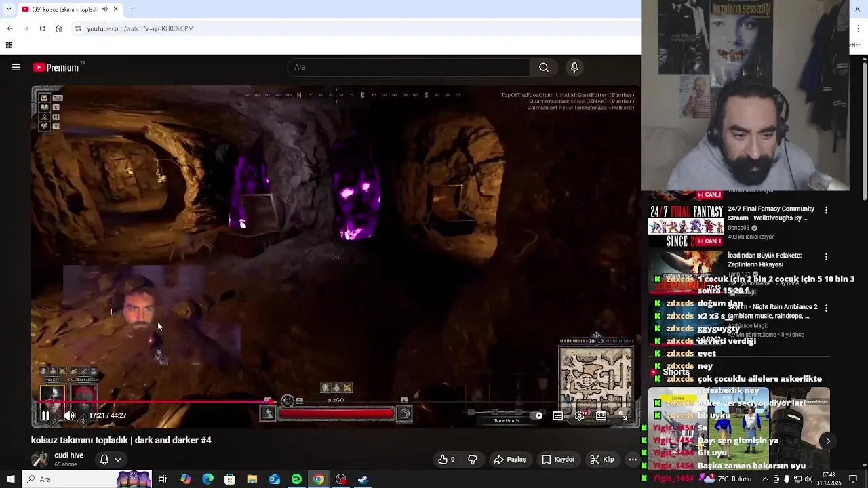Open Zeplinlerin Hikayesi video title
This screenshot has height=488, width=868.
[x=765, y=260]
